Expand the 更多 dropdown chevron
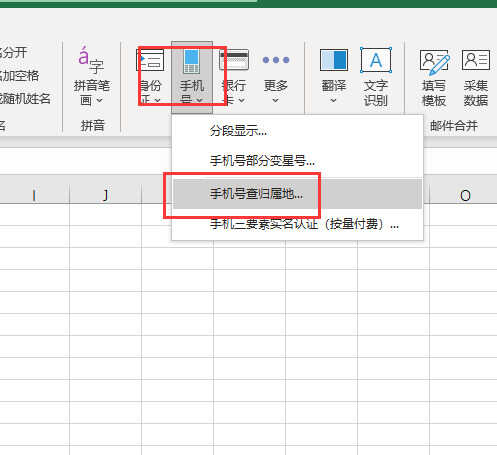Viewport: 497px width, 455px height. point(275,100)
